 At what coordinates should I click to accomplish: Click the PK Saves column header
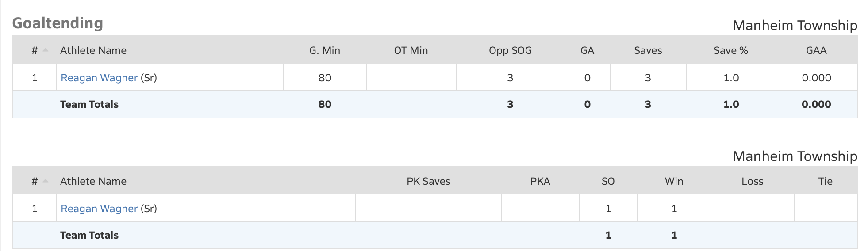point(428,181)
